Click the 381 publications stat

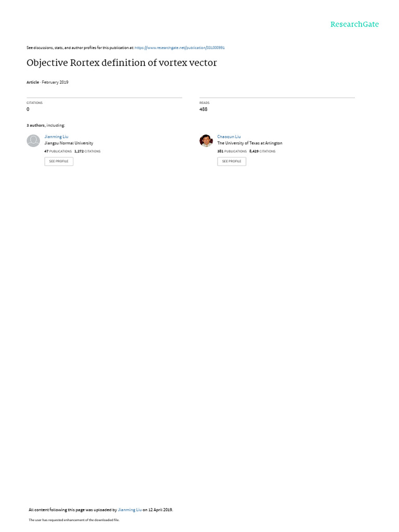(232, 151)
